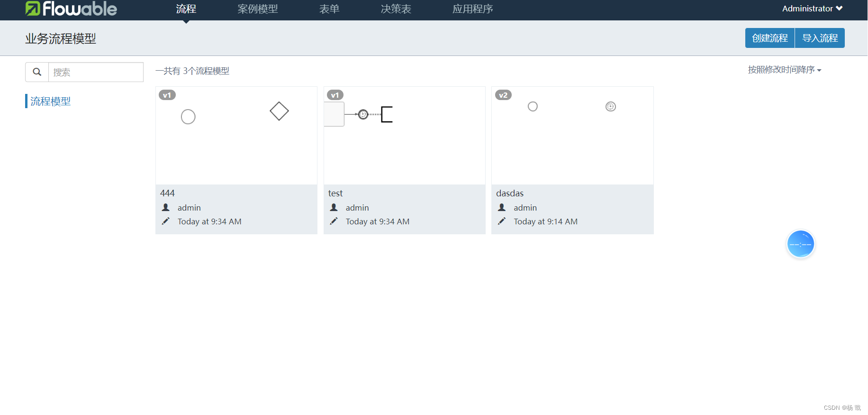Switch to the 流程 tab
Screen dimensions: 868x415
pyautogui.click(x=186, y=9)
